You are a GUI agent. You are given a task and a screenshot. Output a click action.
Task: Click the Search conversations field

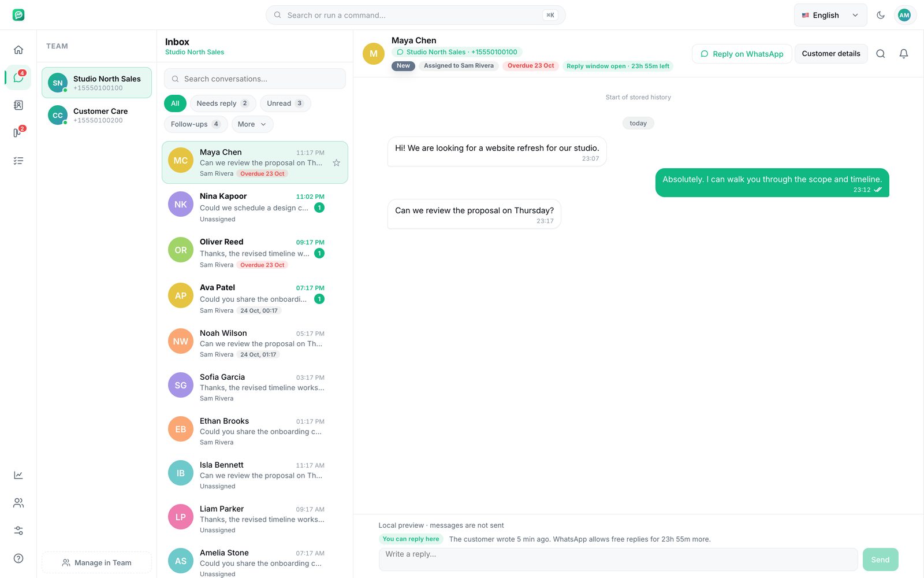tap(255, 79)
